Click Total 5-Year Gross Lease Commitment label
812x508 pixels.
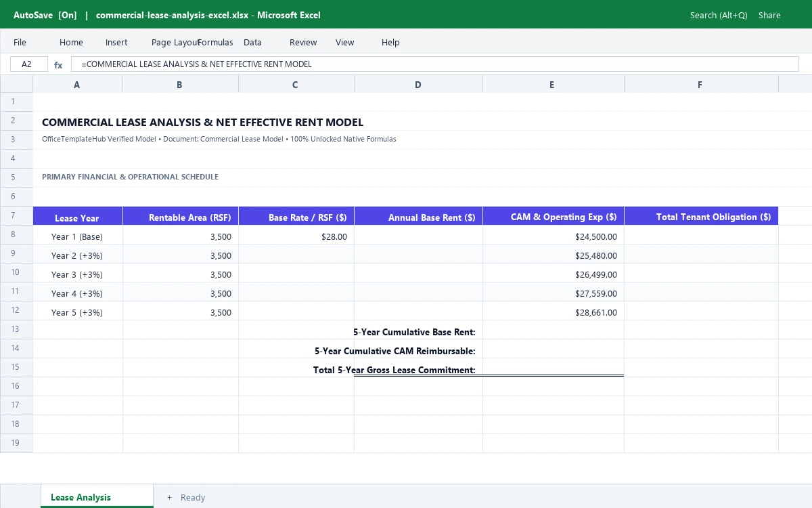pos(394,370)
